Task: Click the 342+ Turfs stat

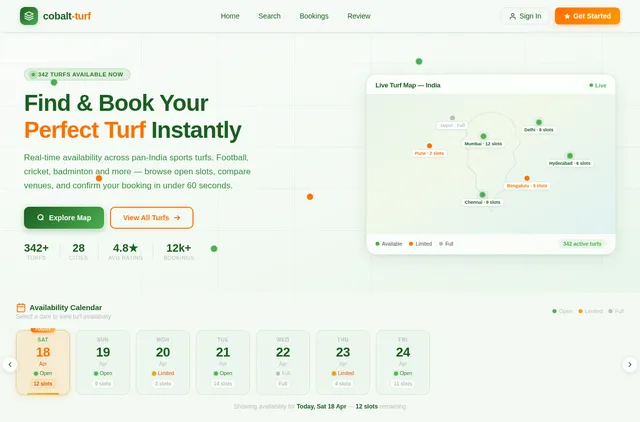Action: 36,251
